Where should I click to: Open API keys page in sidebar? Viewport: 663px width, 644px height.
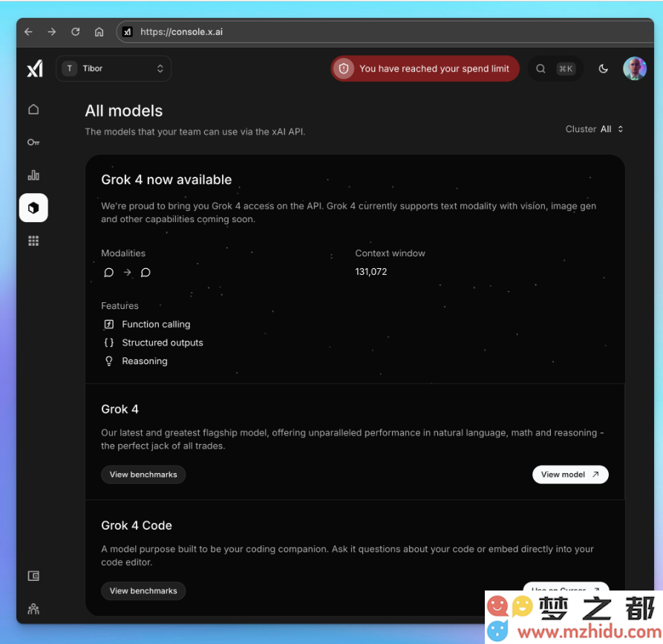33,142
